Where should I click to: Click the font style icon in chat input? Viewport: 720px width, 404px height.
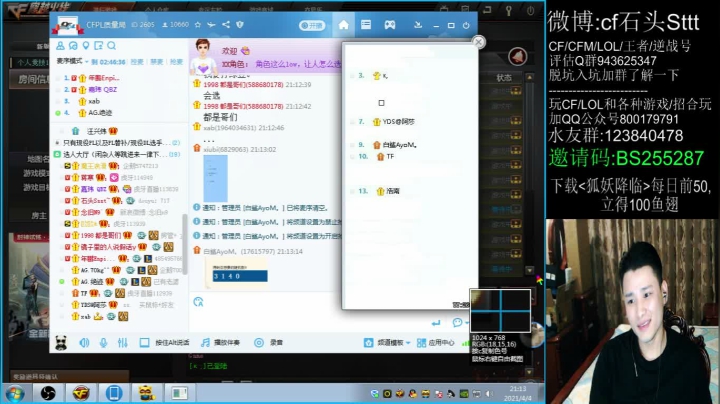tap(198, 302)
